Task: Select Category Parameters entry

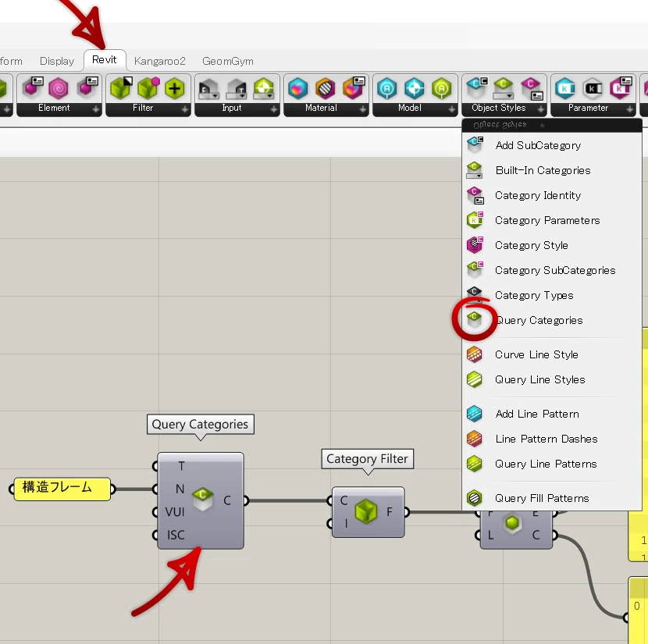Action: (552, 220)
